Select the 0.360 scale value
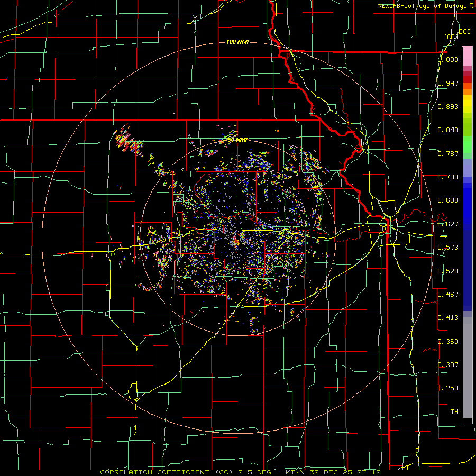This screenshot has width=476, height=476. coord(448,342)
